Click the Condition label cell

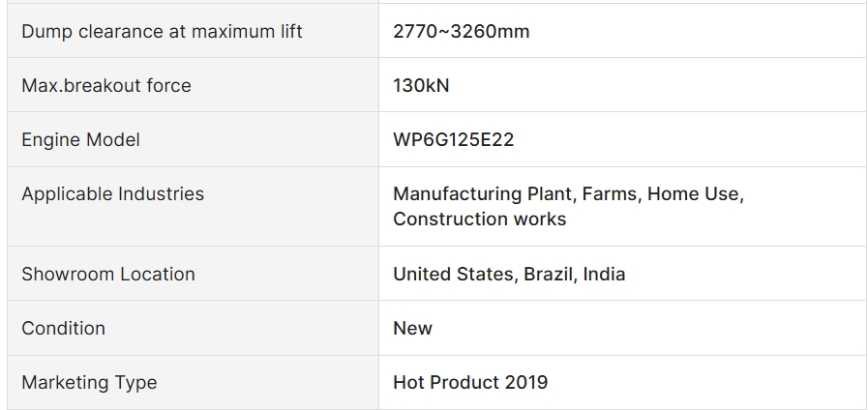click(x=193, y=328)
